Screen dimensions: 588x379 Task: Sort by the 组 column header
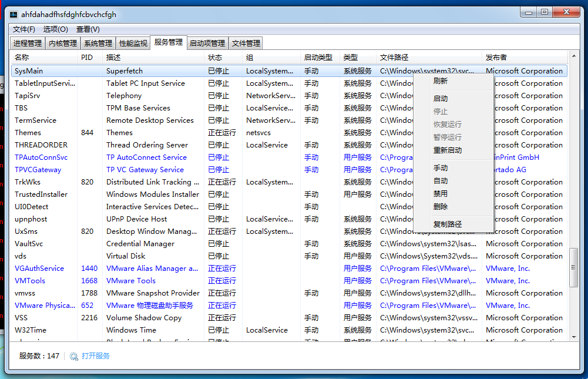click(271, 58)
